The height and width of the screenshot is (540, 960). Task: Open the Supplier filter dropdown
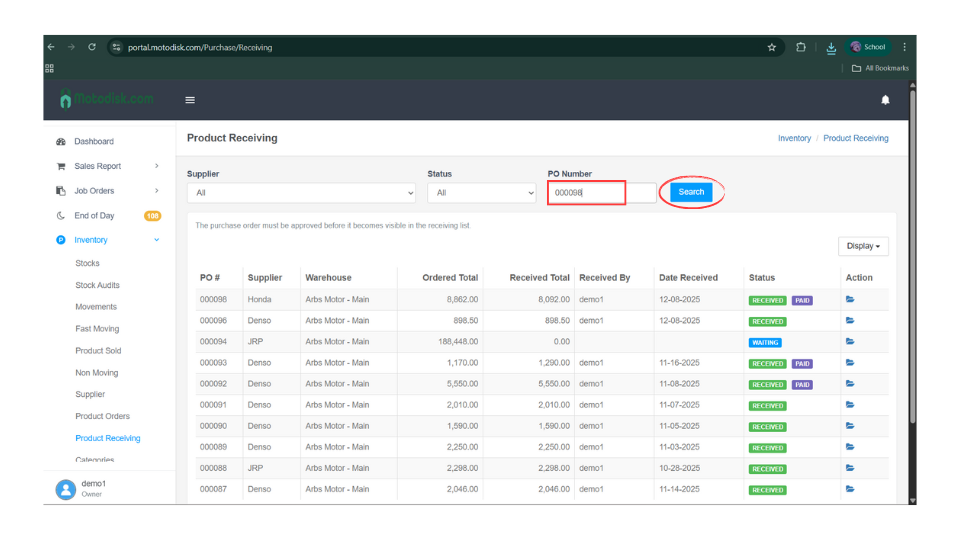(x=301, y=193)
